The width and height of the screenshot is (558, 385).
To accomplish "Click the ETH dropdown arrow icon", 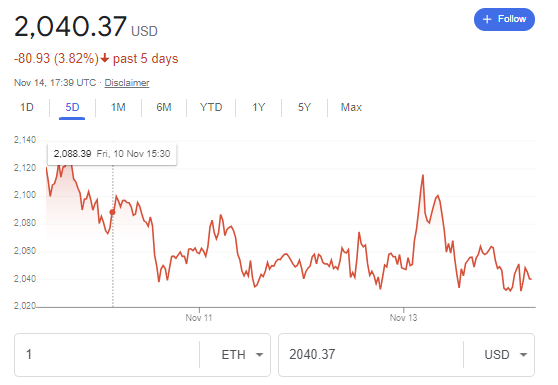I will (259, 355).
